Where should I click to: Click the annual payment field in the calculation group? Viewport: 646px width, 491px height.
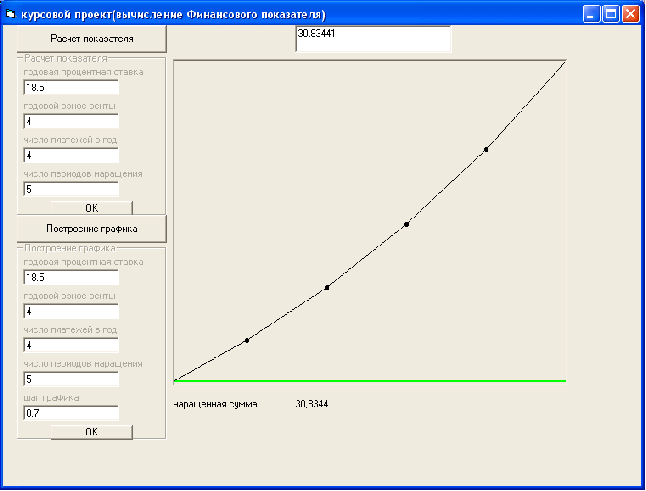[71, 122]
